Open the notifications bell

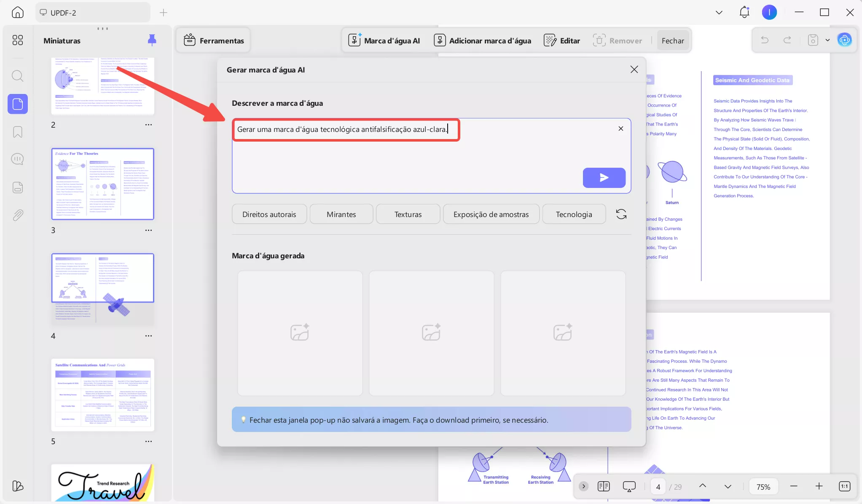pos(744,12)
